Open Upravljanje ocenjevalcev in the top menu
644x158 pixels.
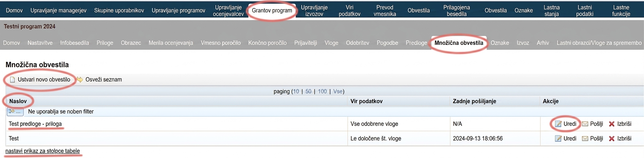[228, 10]
